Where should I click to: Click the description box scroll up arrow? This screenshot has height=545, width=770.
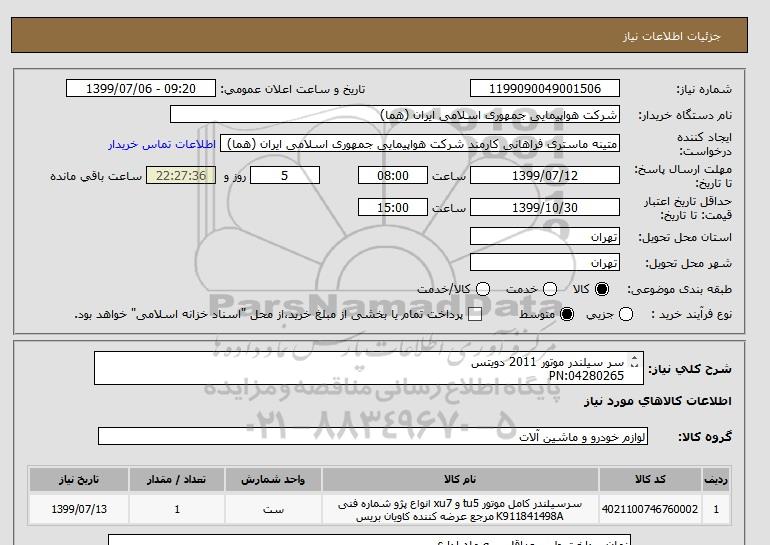click(634, 358)
